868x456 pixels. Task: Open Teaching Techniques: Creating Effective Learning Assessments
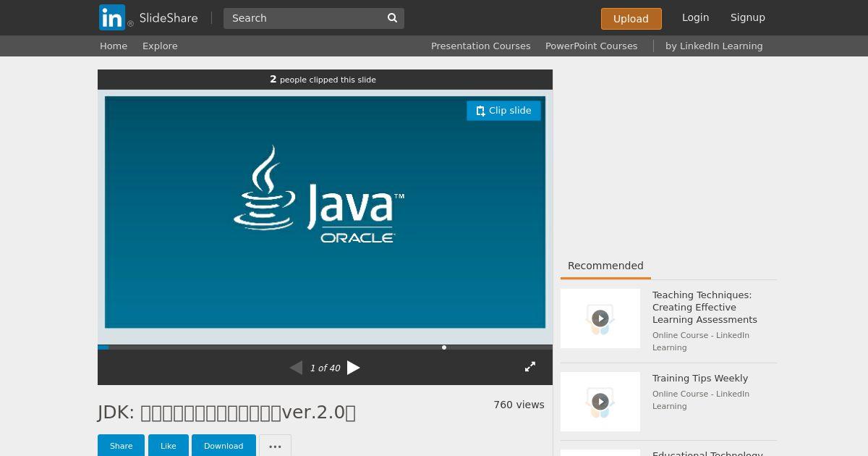[x=705, y=307]
